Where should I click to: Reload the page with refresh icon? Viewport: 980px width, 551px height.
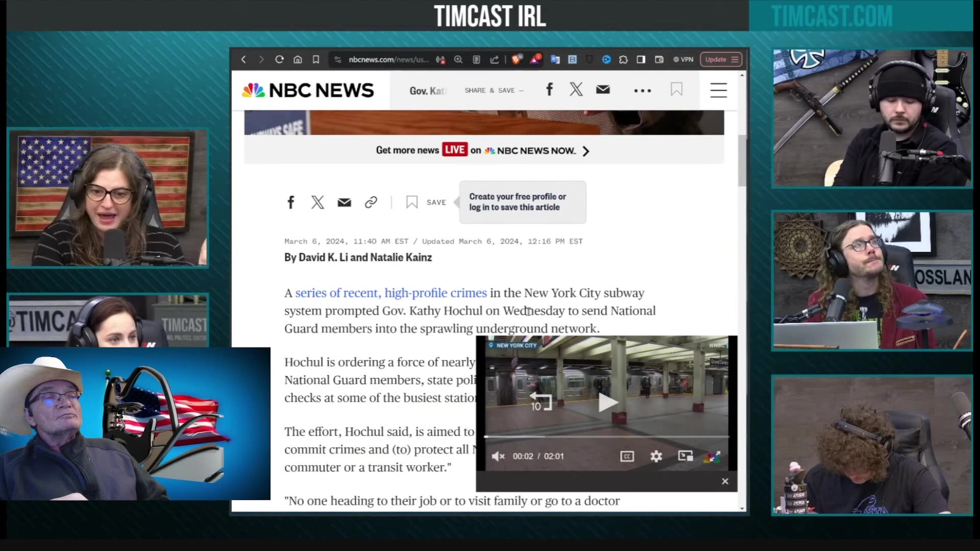(279, 60)
